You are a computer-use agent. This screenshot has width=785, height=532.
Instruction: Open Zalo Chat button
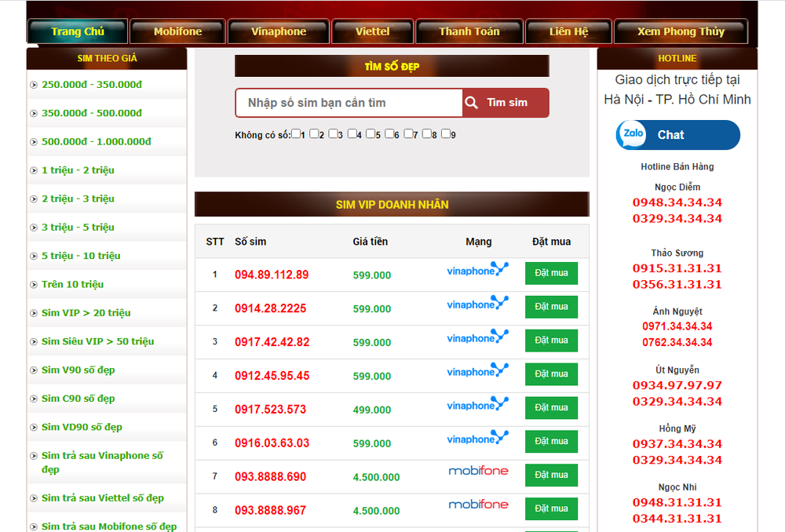tap(678, 135)
